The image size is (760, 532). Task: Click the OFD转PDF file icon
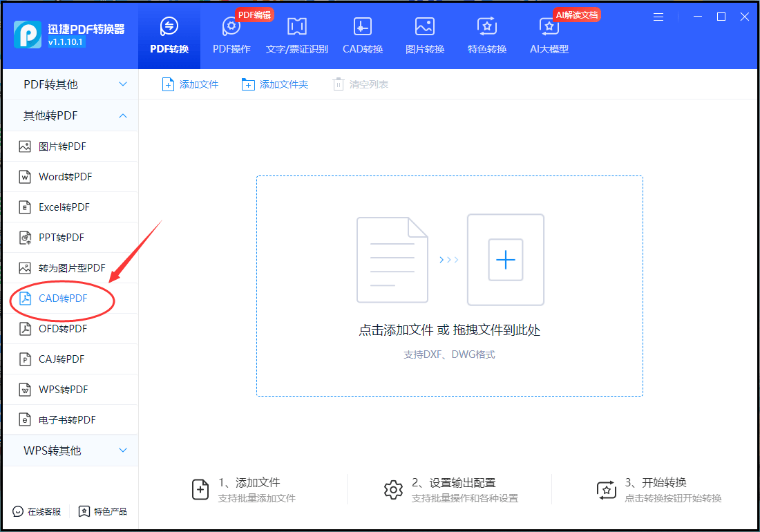coord(25,329)
